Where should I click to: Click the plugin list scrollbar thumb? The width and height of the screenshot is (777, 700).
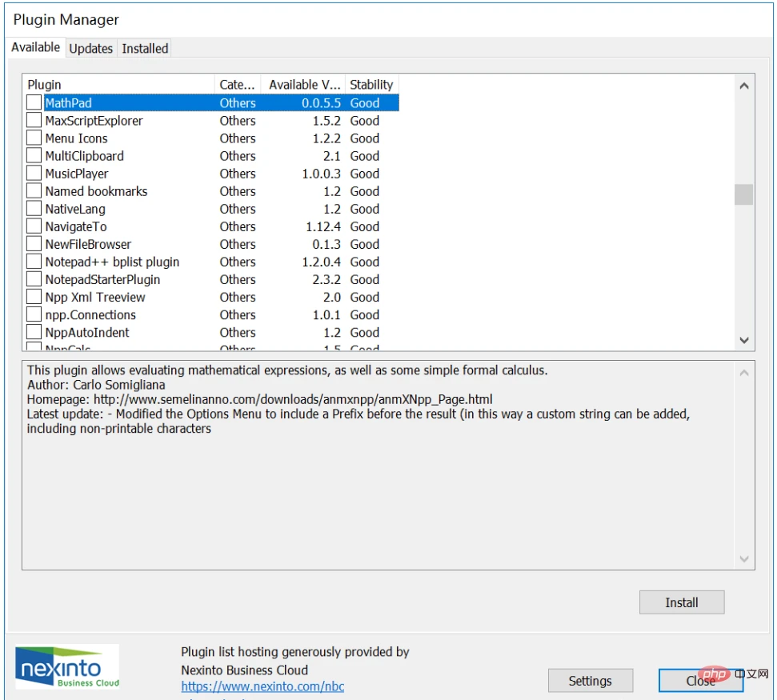coord(743,194)
